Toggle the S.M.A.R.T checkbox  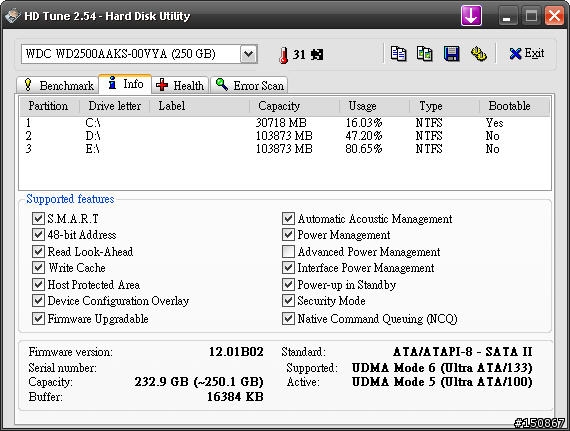pyautogui.click(x=38, y=218)
